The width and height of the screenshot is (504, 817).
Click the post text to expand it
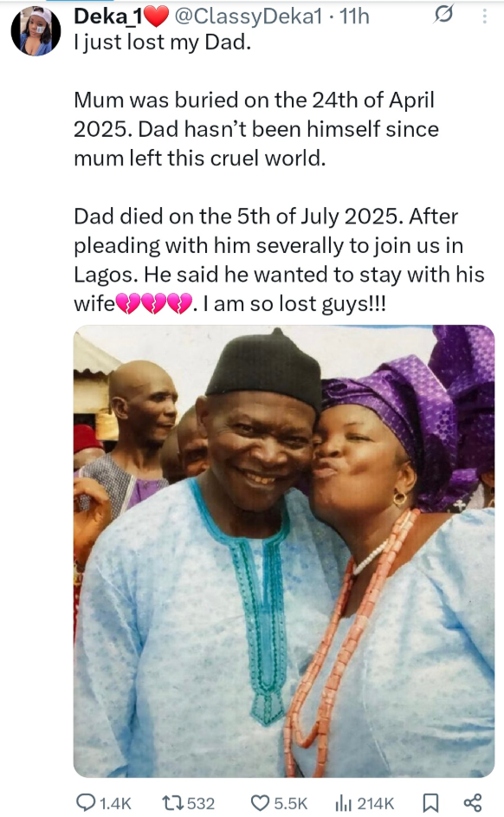coord(251,173)
